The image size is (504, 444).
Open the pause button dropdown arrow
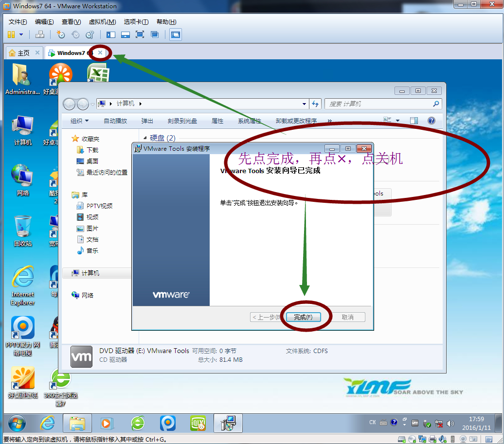pyautogui.click(x=21, y=35)
